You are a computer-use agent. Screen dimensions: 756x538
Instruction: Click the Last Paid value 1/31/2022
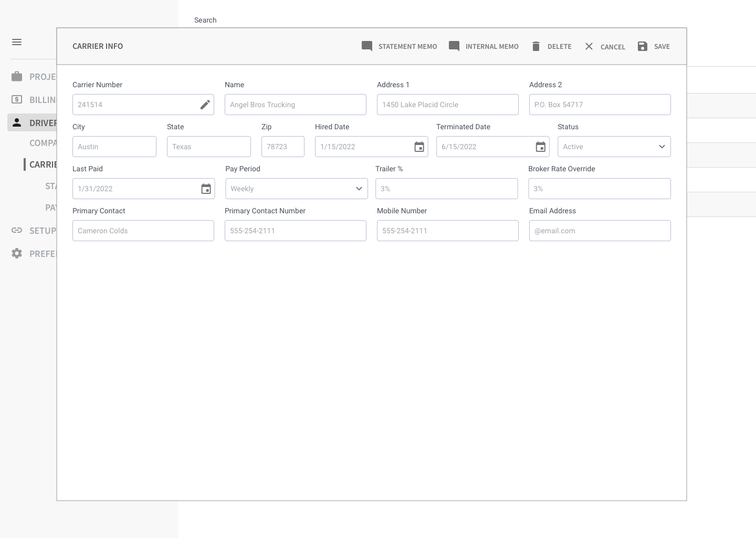95,189
